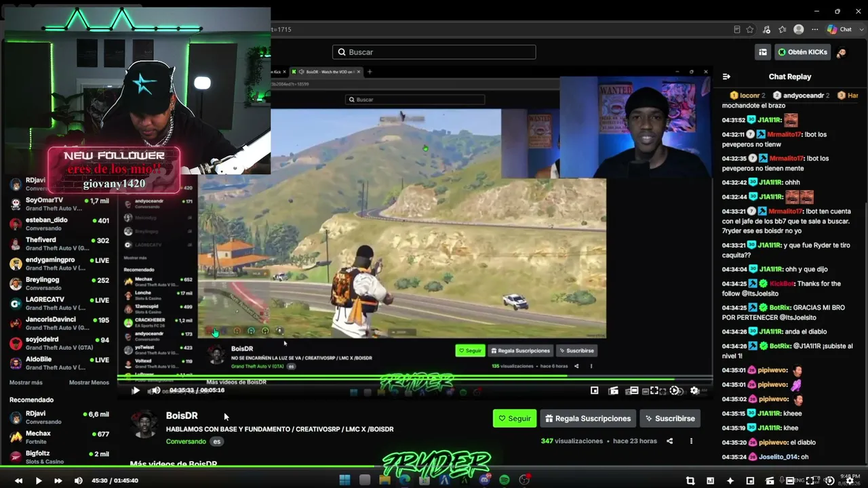Play the inner embedded video
This screenshot has height=488, width=868.
click(x=136, y=390)
